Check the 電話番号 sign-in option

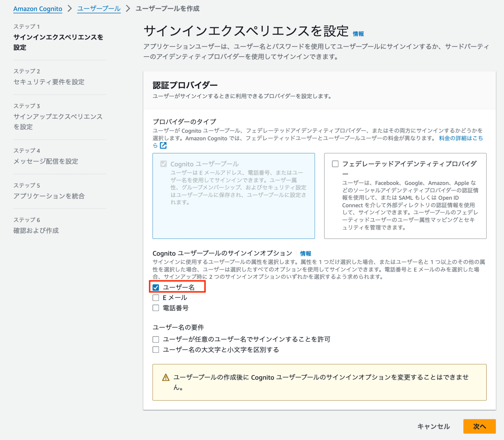[x=156, y=308]
